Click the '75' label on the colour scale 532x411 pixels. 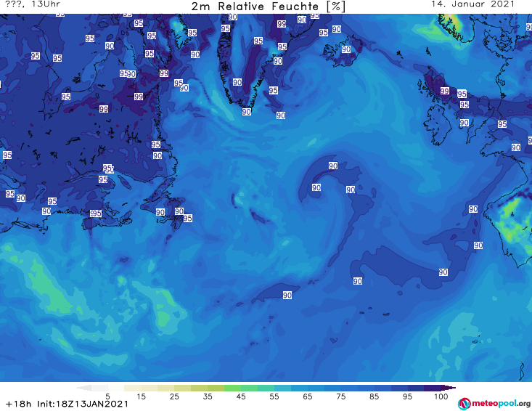[340, 396]
